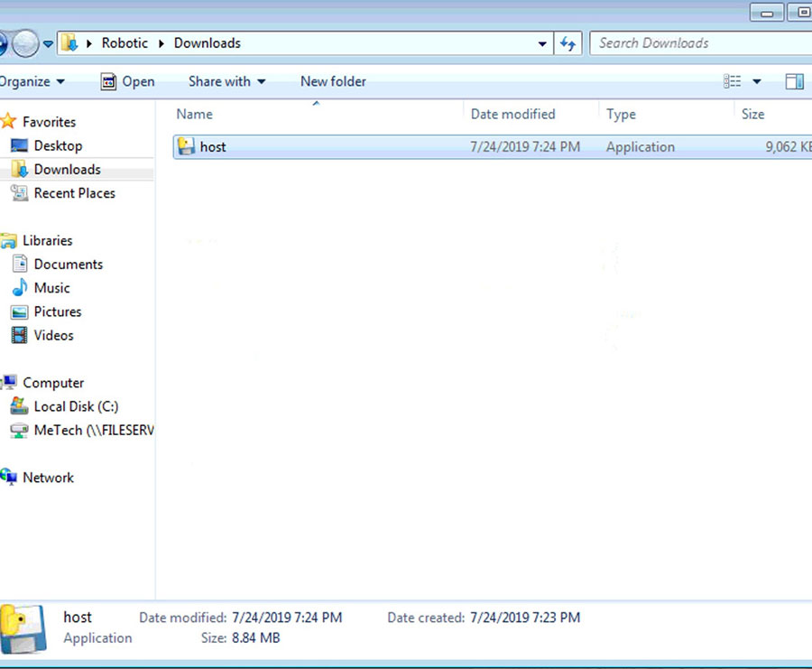Select Documents in Libraries tree
This screenshot has width=812, height=669.
coord(68,265)
